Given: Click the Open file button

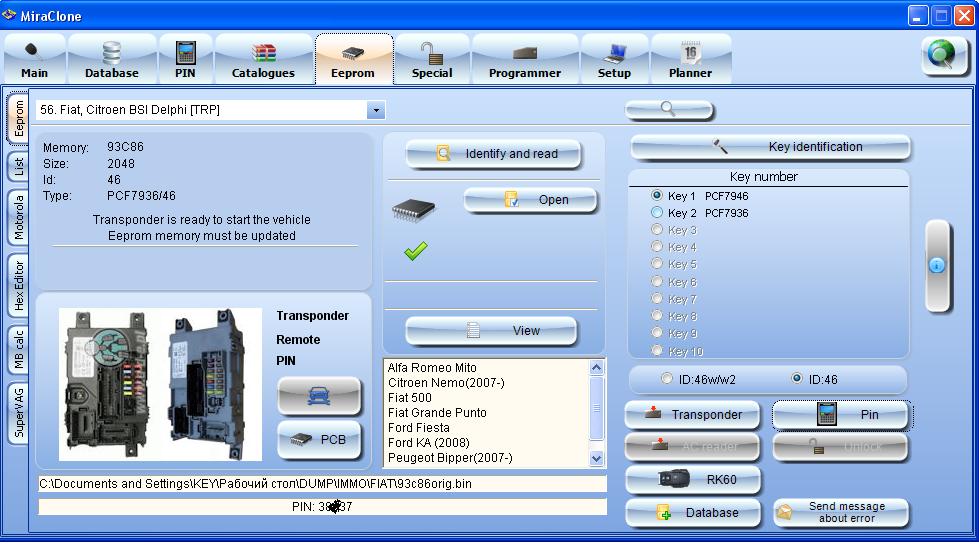Looking at the screenshot, I should [530, 200].
